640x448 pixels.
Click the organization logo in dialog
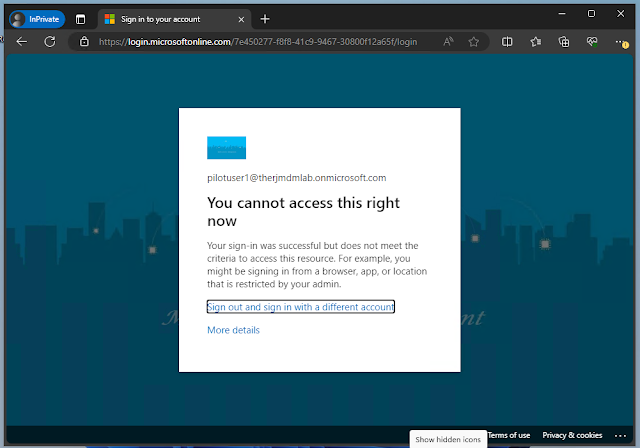pyautogui.click(x=227, y=148)
